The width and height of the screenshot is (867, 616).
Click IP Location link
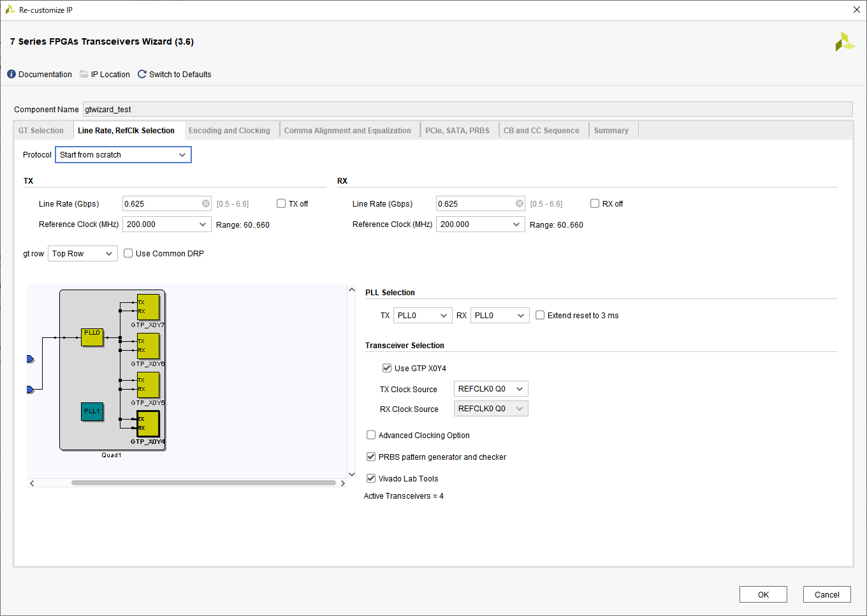coord(110,75)
